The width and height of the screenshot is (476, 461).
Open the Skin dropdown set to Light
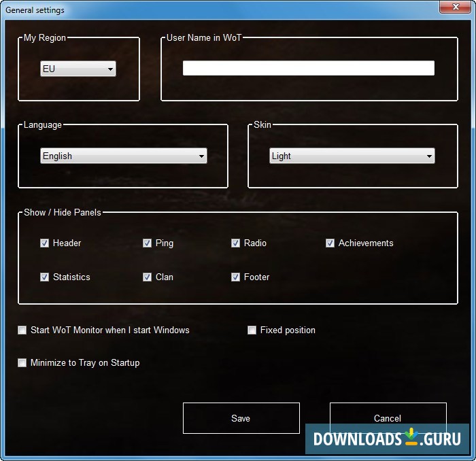coord(352,156)
